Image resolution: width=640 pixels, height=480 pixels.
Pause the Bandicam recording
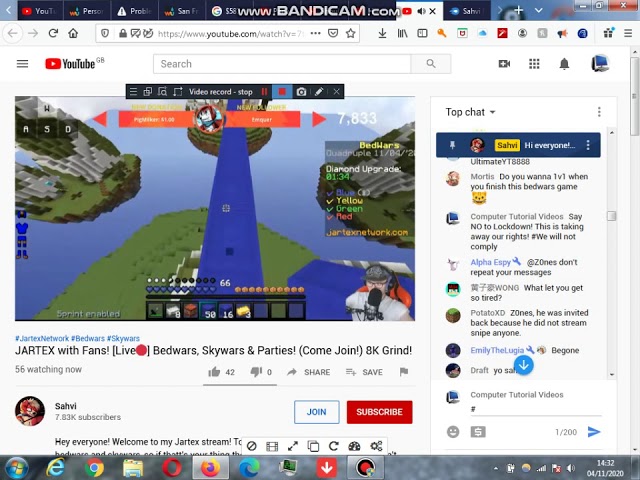click(264, 92)
